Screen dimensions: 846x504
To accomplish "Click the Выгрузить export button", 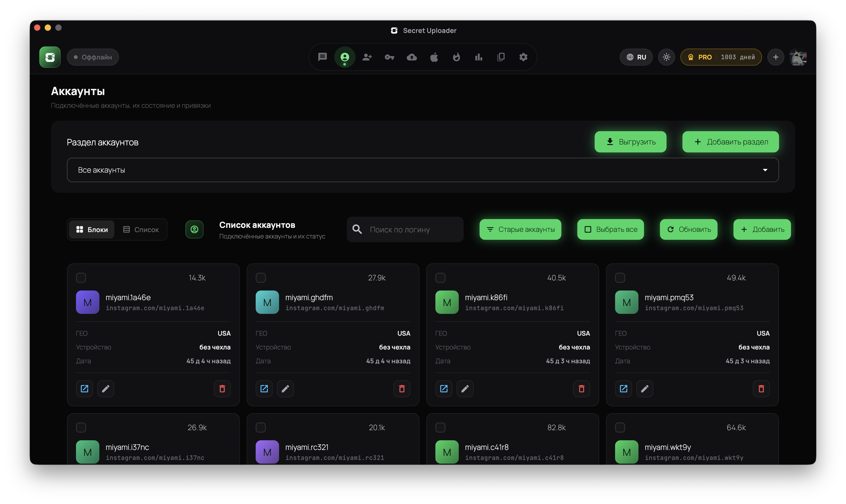I will click(x=630, y=142).
